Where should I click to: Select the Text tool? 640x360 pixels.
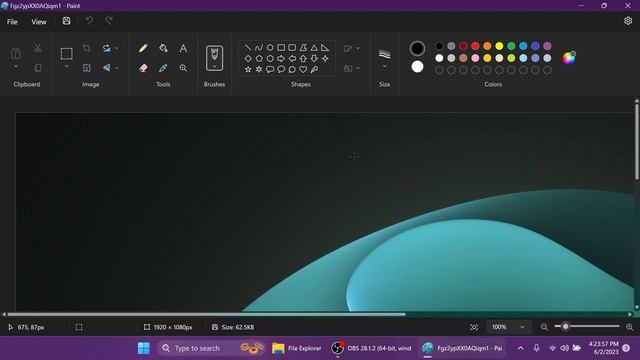click(183, 48)
